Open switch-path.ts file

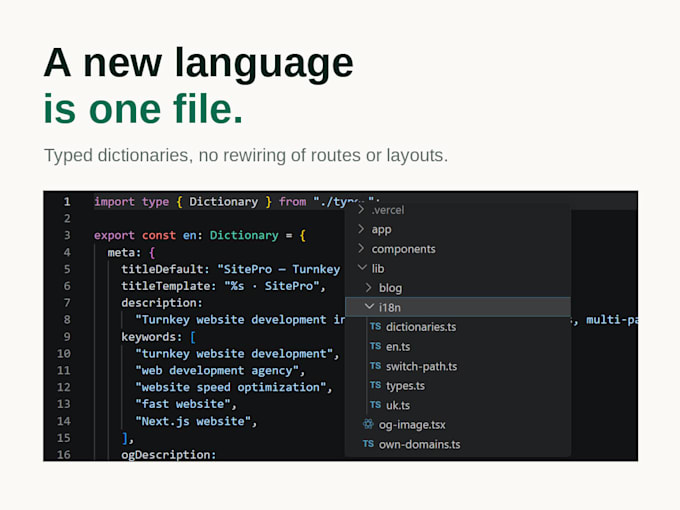[422, 366]
